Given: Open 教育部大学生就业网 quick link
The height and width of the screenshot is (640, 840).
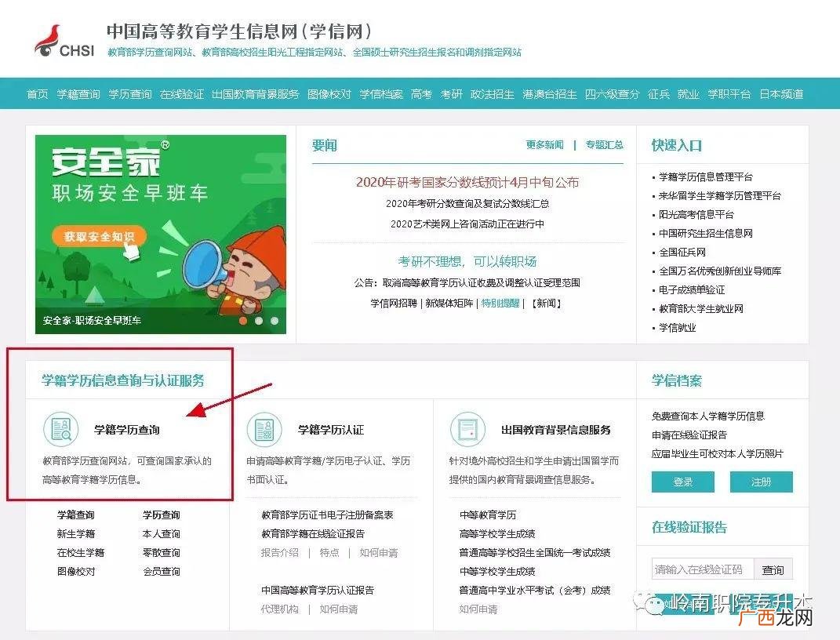Looking at the screenshot, I should point(700,308).
